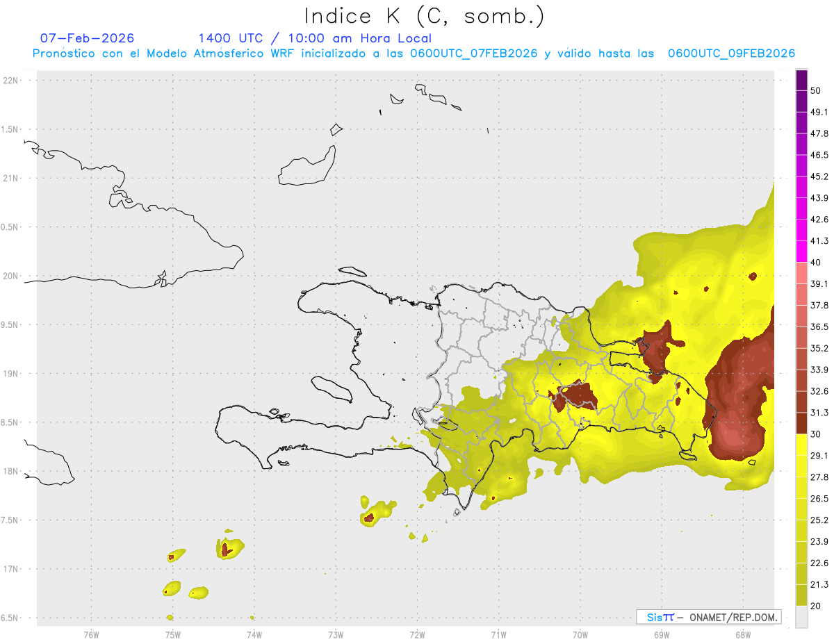Click longitude axis label "73W"
834x644 pixels.
coord(336,634)
